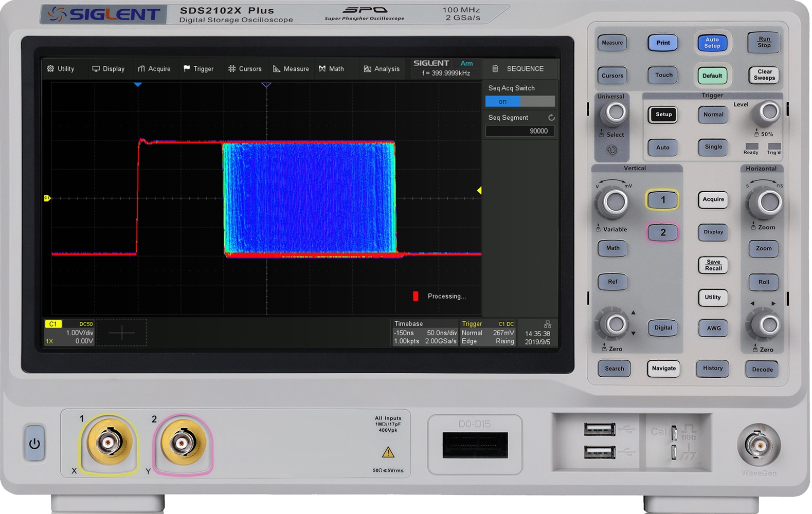This screenshot has height=514, width=812.
Task: Open the Trigger menu on screen
Action: click(x=199, y=69)
